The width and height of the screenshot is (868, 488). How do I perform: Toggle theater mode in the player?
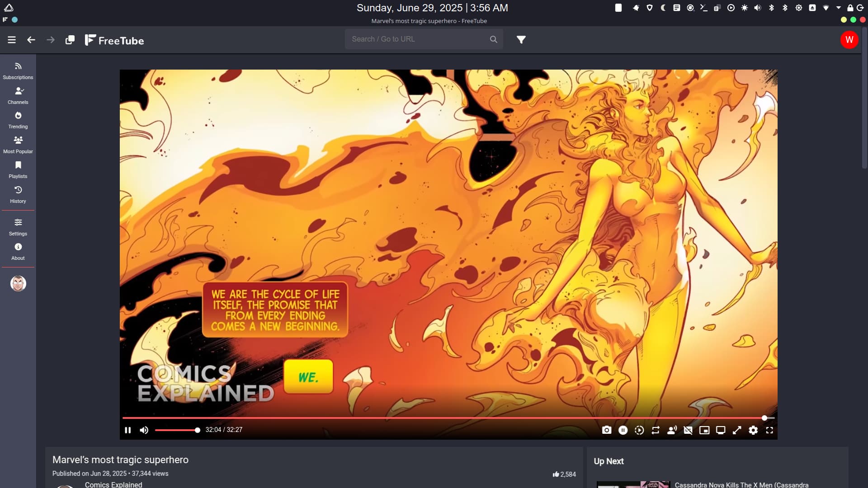[721, 430]
